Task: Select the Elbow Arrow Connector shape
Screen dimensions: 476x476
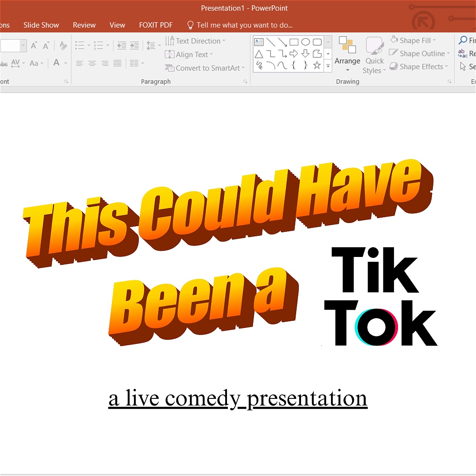Action: tap(283, 54)
